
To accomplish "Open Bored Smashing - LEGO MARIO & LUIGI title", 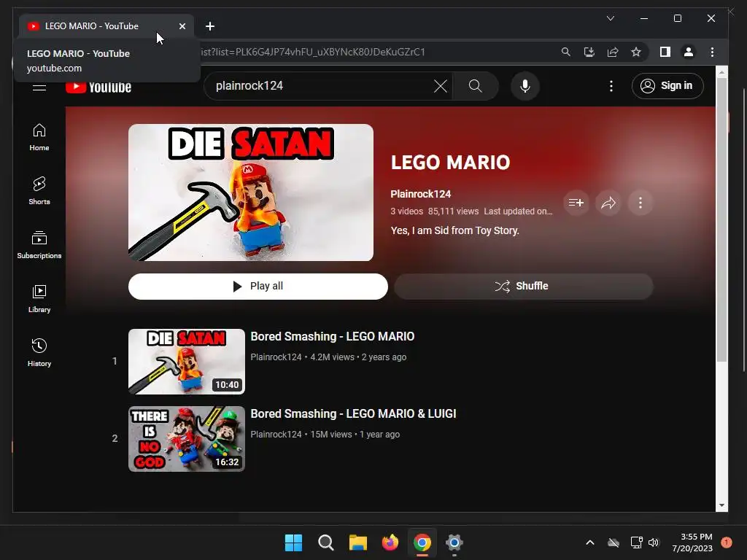I will 354,414.
